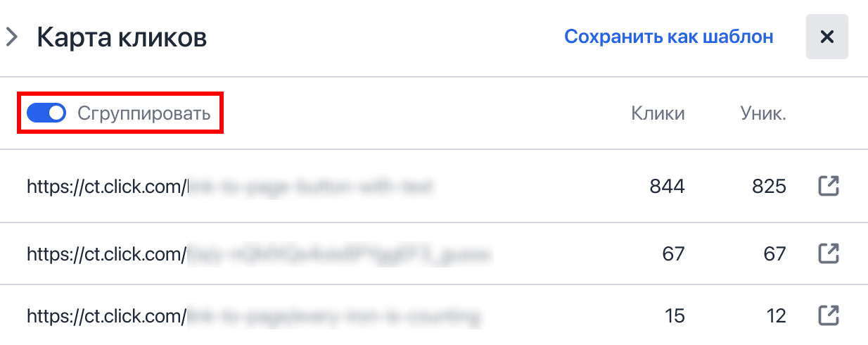Screen dimensions: 868x345
Task: Open external link for the 844-clicks row
Action: [829, 187]
